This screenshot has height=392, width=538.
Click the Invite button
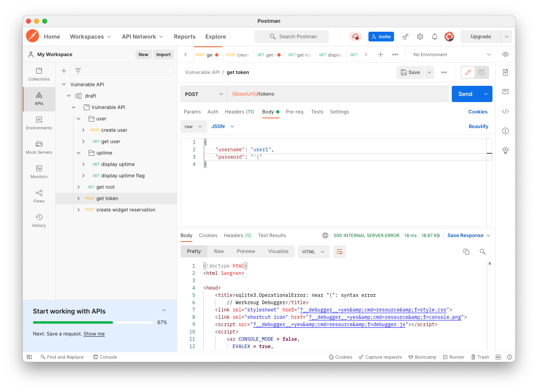pyautogui.click(x=381, y=37)
